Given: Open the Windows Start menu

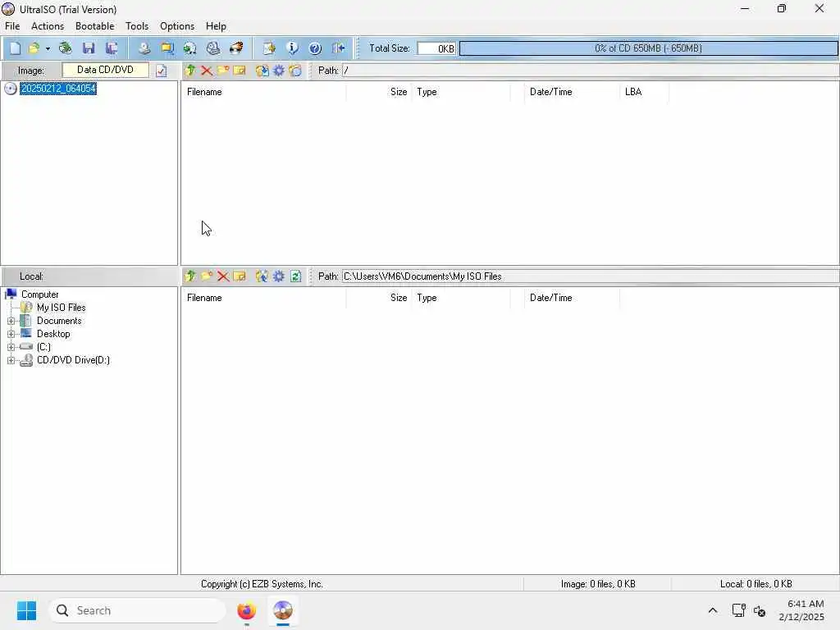Looking at the screenshot, I should point(26,610).
